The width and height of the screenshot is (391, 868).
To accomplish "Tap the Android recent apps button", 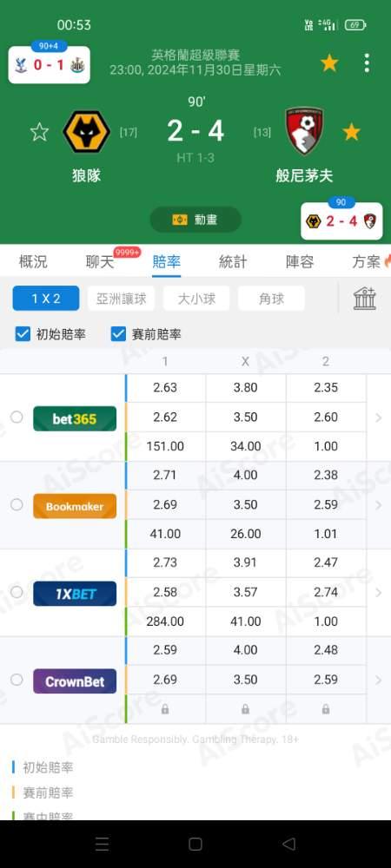I will (x=102, y=844).
